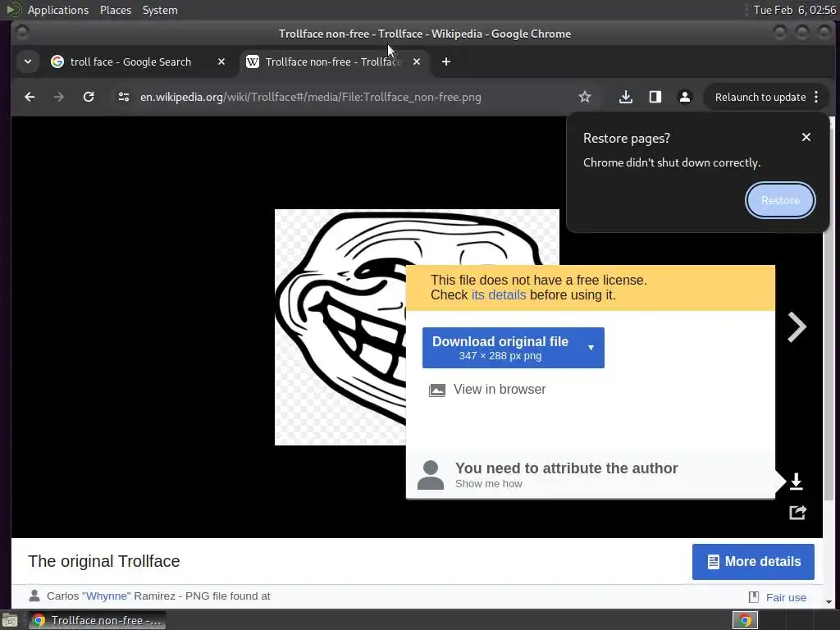Click View in browser

point(500,390)
